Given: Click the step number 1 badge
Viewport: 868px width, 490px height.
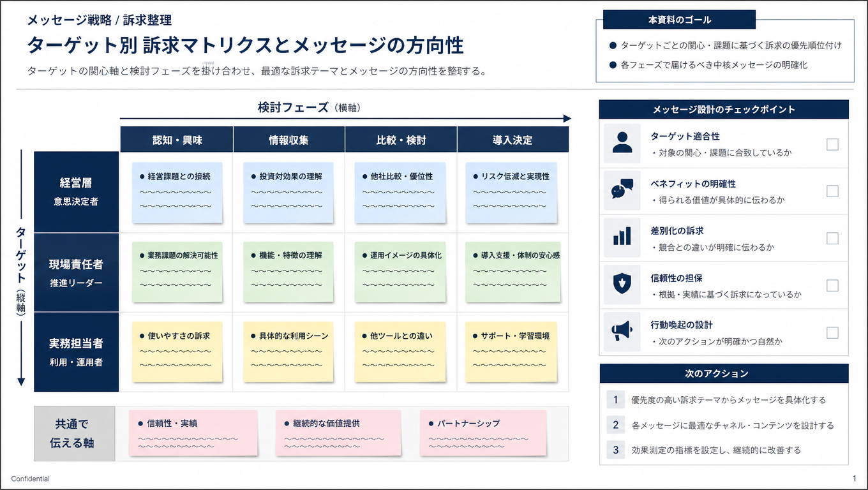Looking at the screenshot, I should [x=615, y=400].
